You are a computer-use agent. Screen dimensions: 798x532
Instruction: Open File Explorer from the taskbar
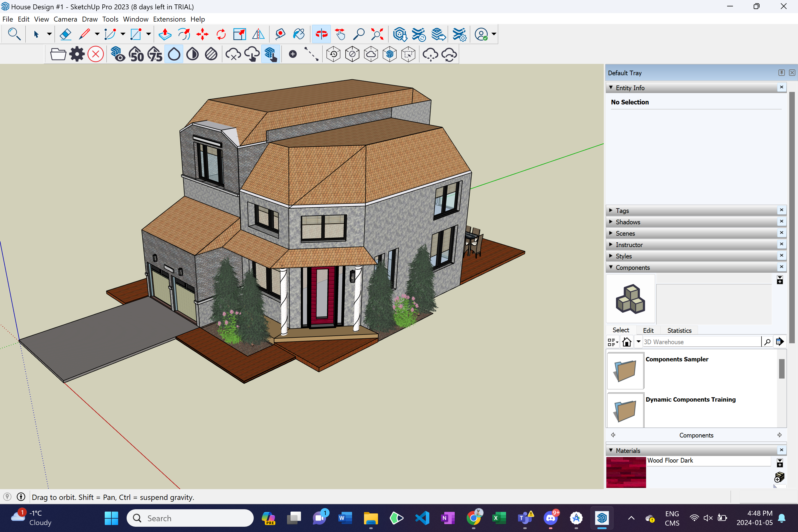(370, 518)
